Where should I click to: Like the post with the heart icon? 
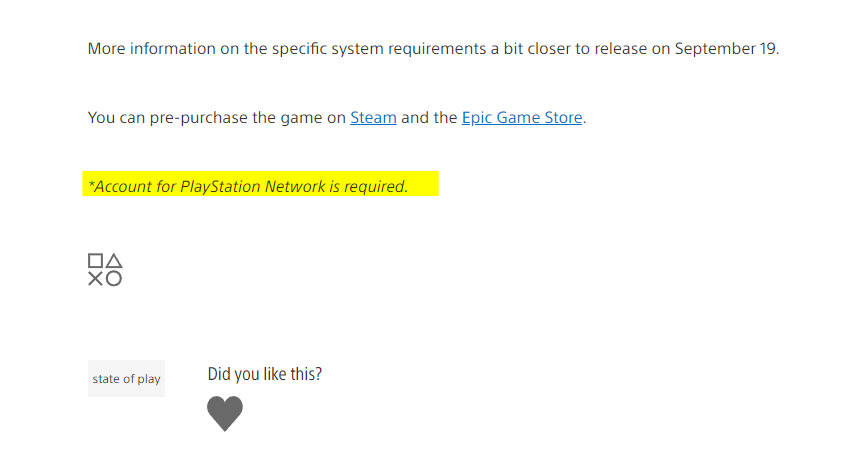225,413
